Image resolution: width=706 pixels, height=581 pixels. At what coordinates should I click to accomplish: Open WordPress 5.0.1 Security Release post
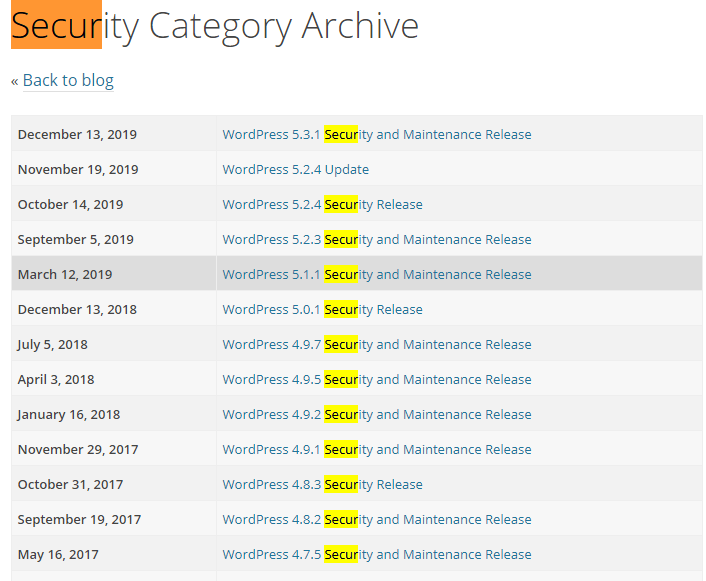point(322,309)
